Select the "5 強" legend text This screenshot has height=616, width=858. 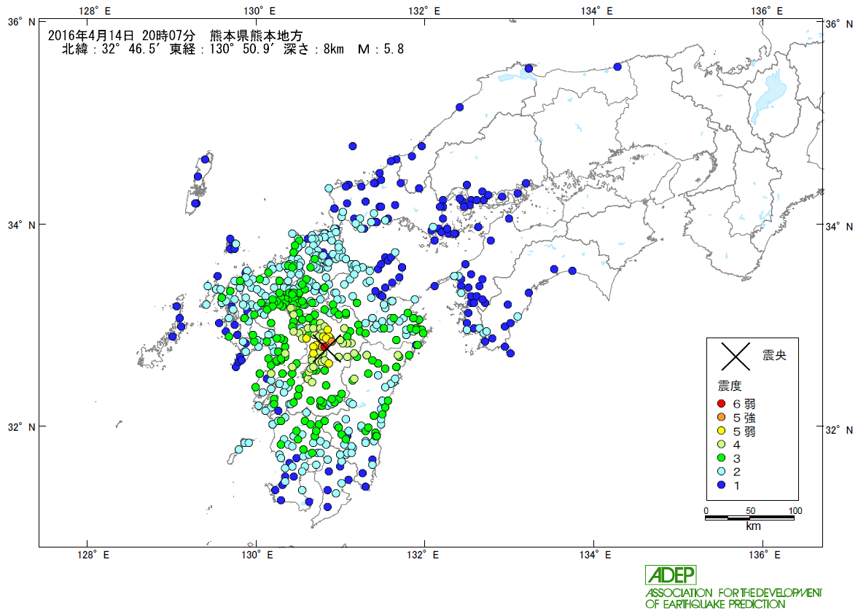pos(744,418)
